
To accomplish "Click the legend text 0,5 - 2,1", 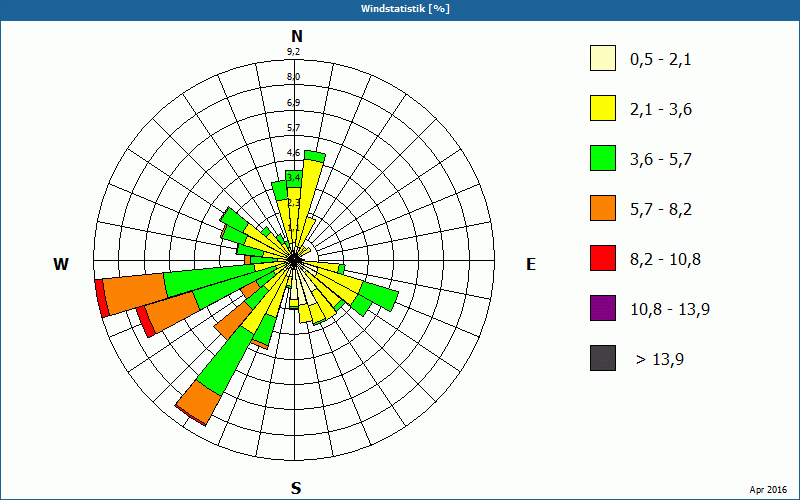I will pos(661,60).
